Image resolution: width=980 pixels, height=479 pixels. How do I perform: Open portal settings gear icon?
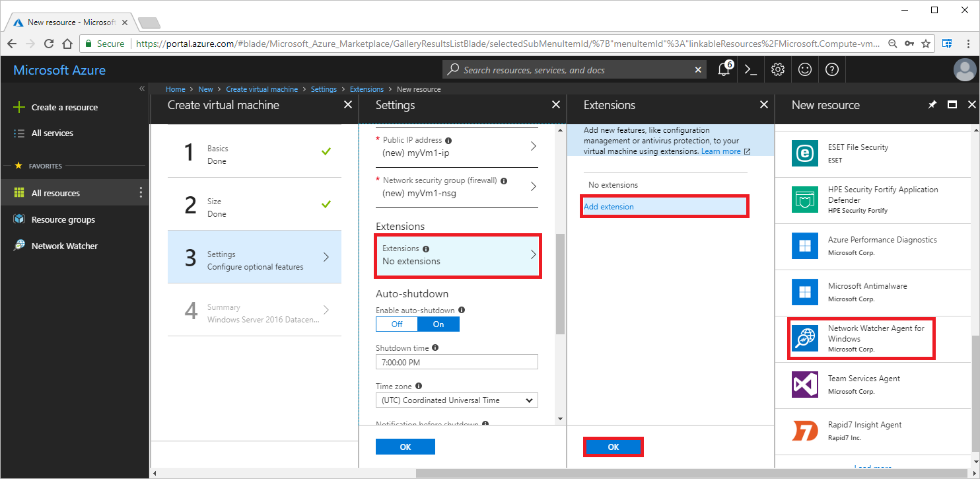click(777, 69)
